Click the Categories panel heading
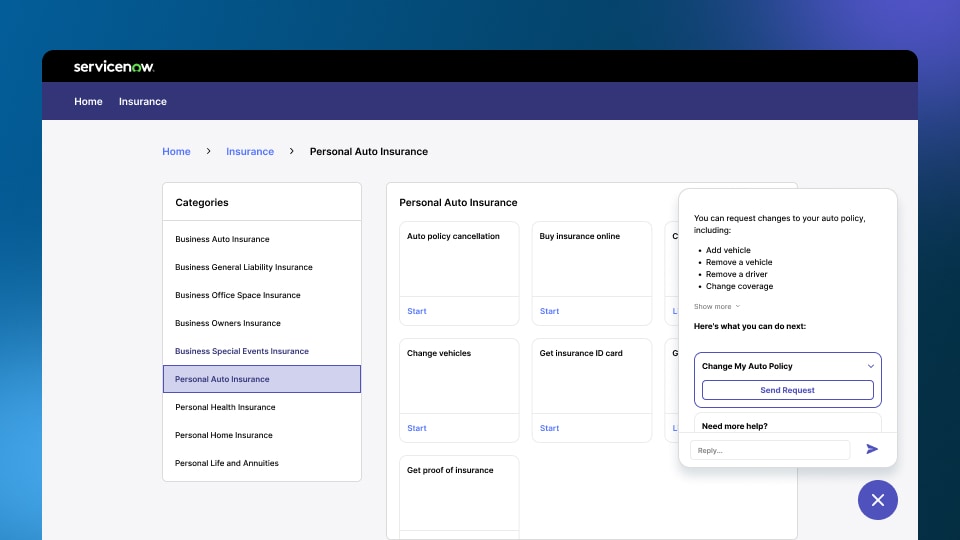Viewport: 960px width, 540px height. (x=202, y=203)
